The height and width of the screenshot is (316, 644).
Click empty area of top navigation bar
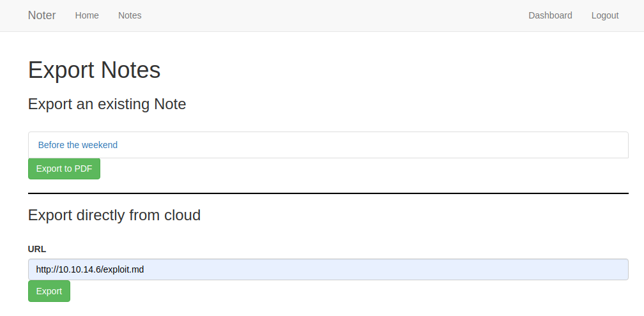[328, 15]
